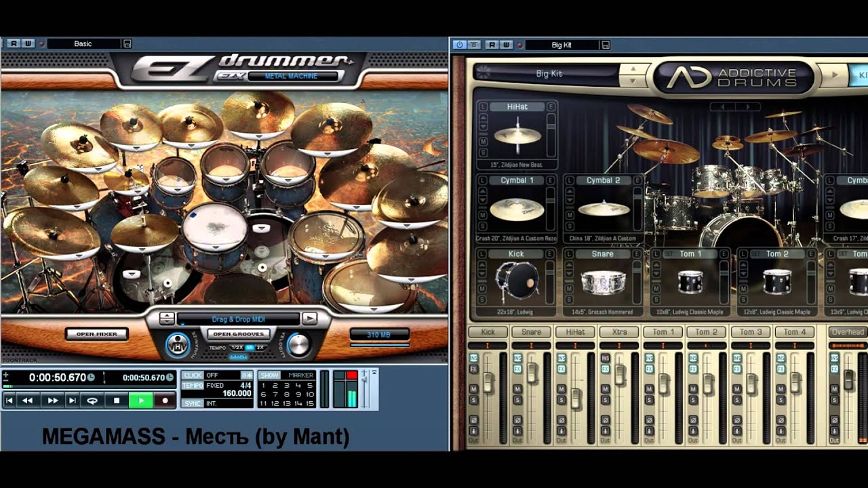Viewport: 868px width, 488px height.
Task: Open the Edit page for Snare
Action: tap(638, 253)
